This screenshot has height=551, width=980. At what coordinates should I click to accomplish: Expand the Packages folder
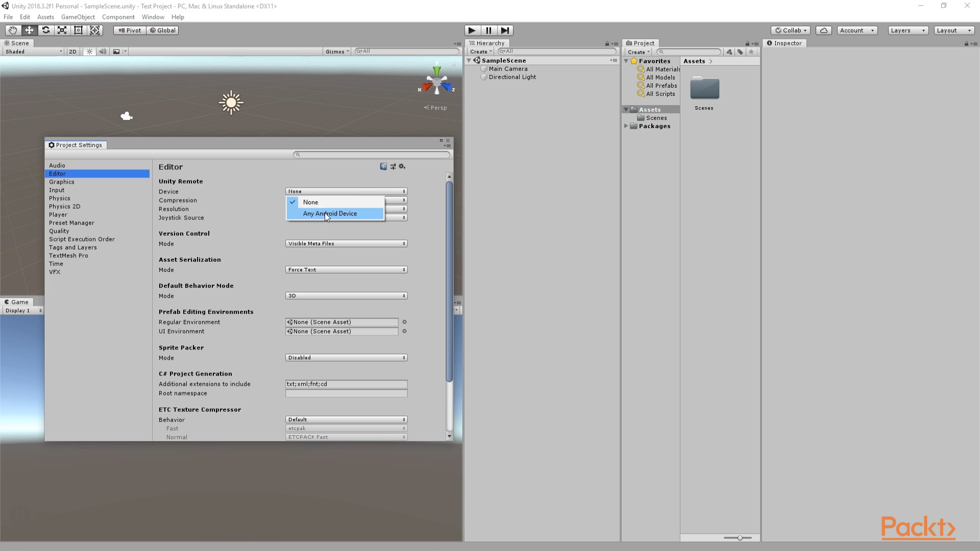pos(626,126)
